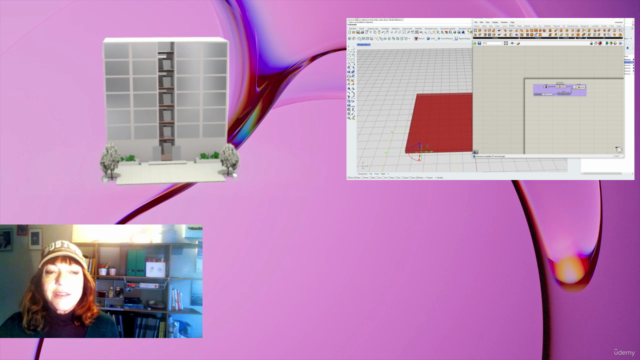This screenshot has height=360, width=640.
Task: Click the Save icon in Rhino toolbar
Action: [358, 32]
